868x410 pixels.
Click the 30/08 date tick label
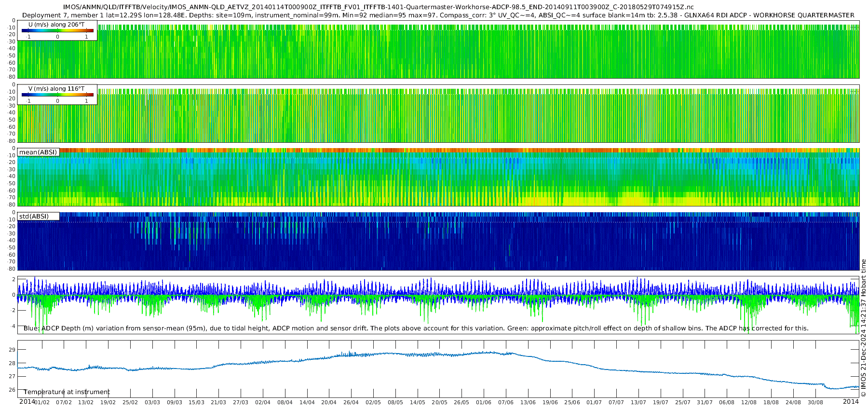tap(815, 402)
